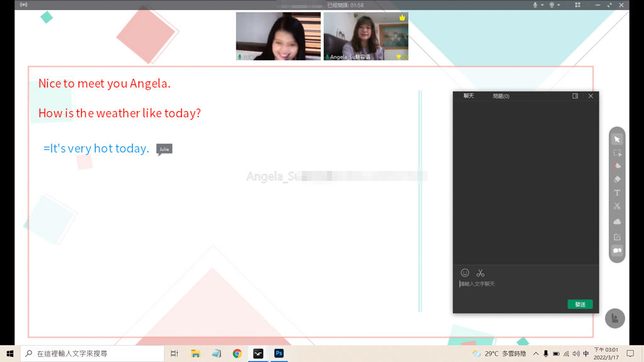Click the text "Nice to meet you Angela."
The height and width of the screenshot is (362, 644).
(104, 84)
